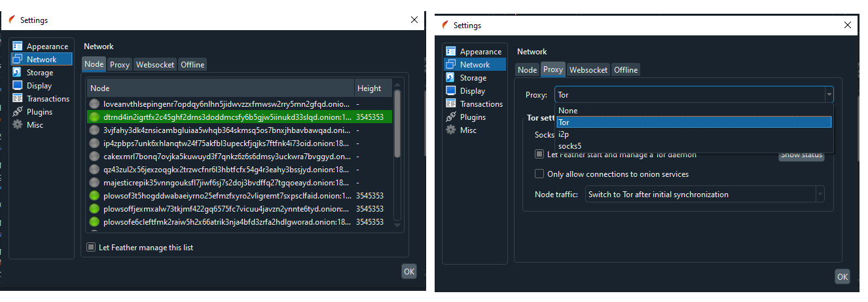Screen dimensions: 868x302
Task: Select Proxy tab in the Proxy-settings window
Action: [x=553, y=69]
